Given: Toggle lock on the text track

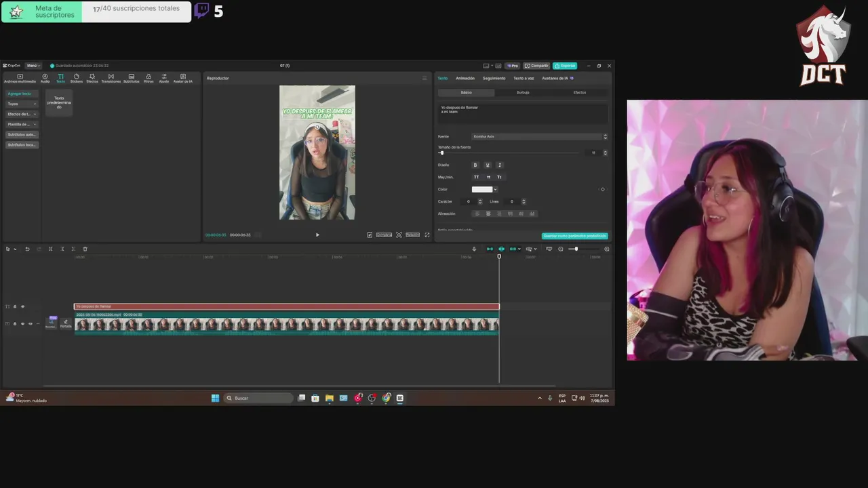Looking at the screenshot, I should [x=15, y=306].
